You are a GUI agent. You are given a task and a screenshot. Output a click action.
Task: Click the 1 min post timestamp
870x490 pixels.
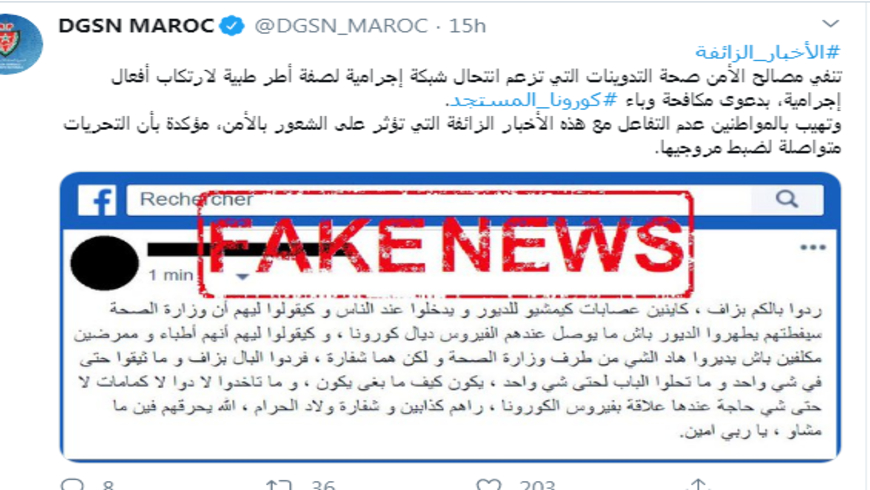(x=171, y=275)
